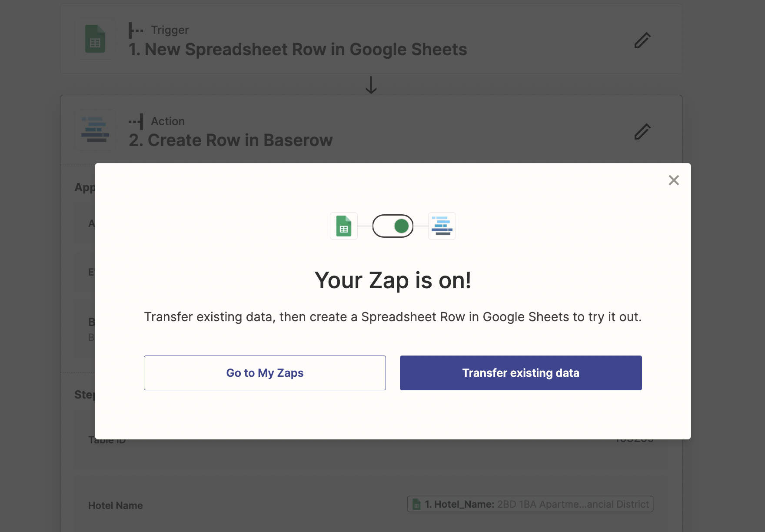Open the Create Row in Baserow step

pos(231,140)
